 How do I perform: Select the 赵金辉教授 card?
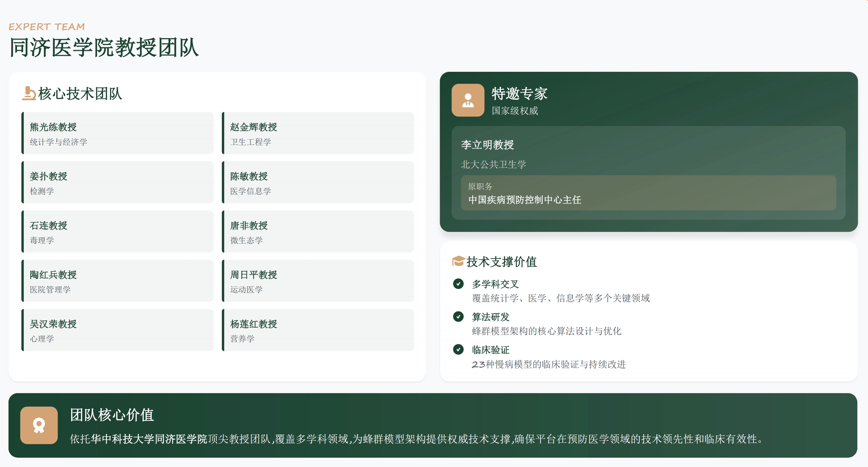coord(318,133)
